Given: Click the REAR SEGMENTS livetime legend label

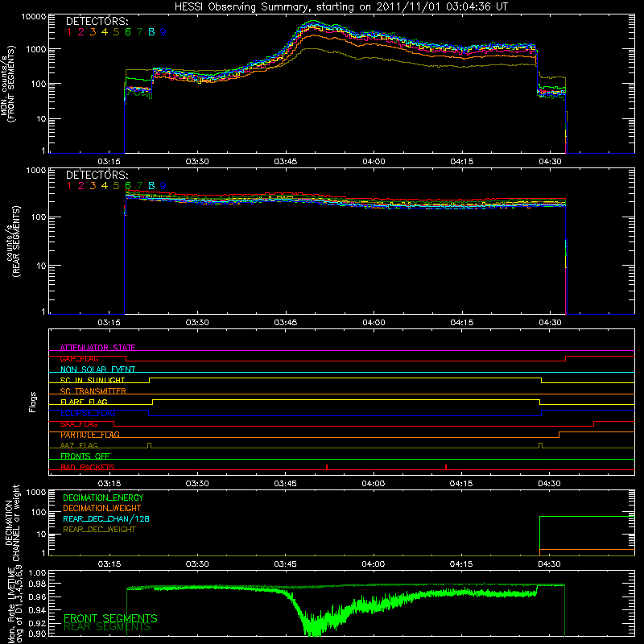Looking at the screenshot, I should click(107, 627).
